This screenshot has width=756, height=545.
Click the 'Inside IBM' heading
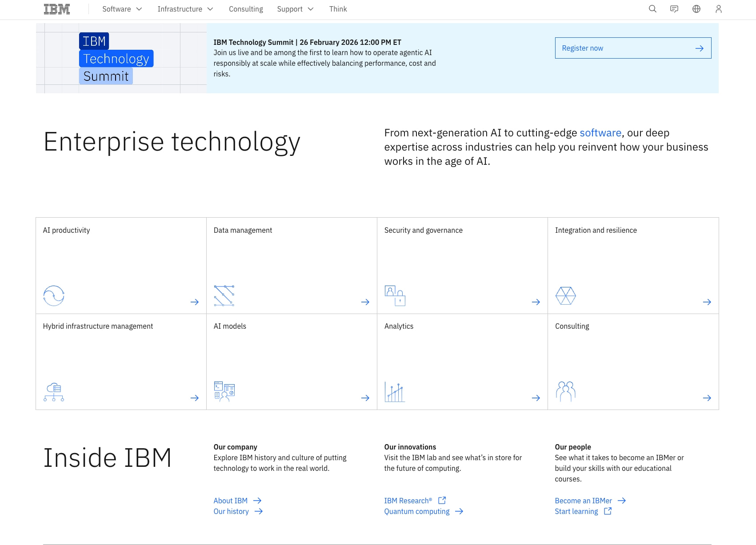click(108, 458)
